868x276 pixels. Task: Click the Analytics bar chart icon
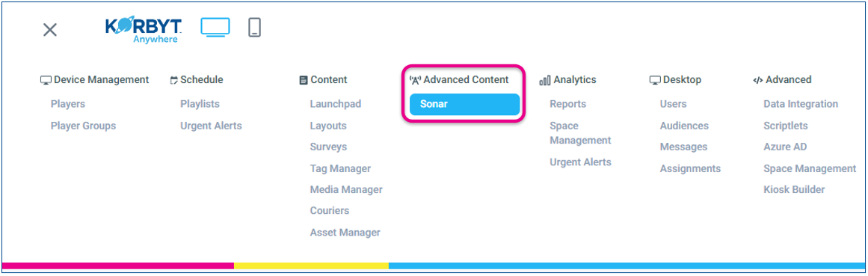click(x=545, y=80)
